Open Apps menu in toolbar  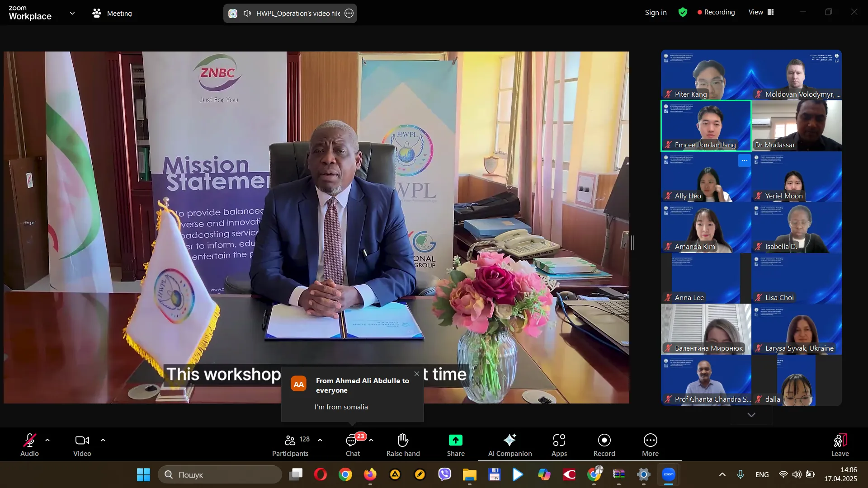pyautogui.click(x=559, y=445)
